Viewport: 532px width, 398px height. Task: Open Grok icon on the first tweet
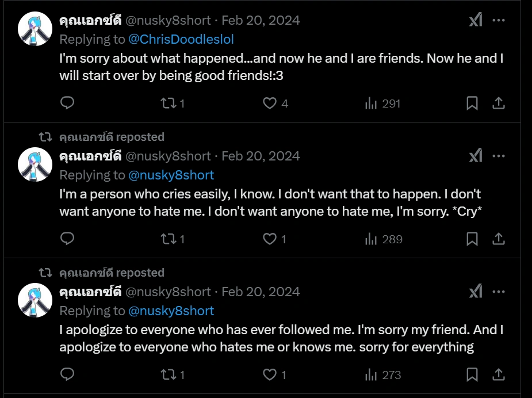pos(476,20)
